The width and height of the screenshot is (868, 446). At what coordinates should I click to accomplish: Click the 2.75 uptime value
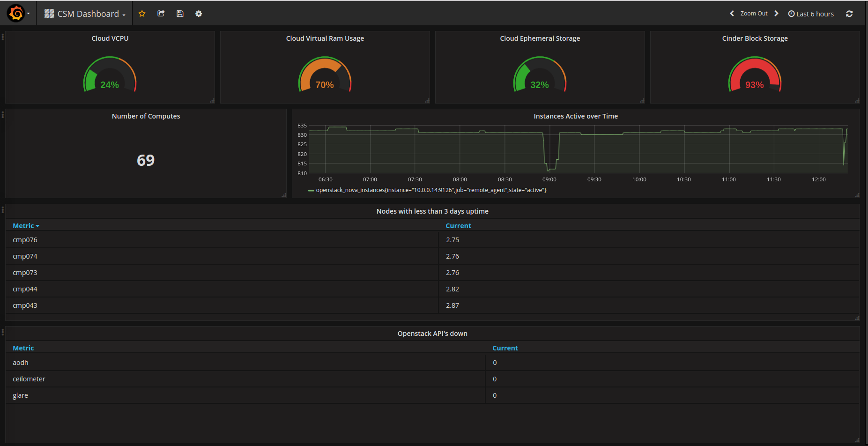point(453,240)
